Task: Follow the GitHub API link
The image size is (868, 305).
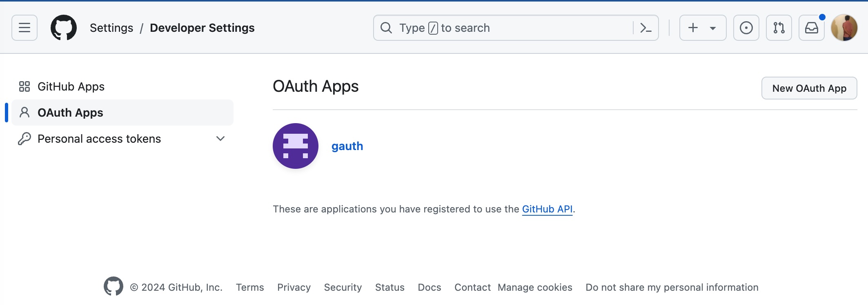Action: point(547,209)
